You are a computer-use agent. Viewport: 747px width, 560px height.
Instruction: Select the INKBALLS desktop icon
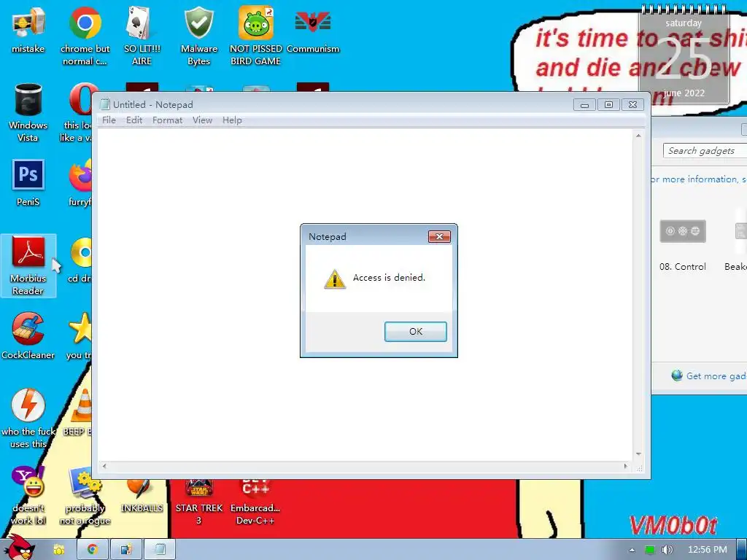coord(142,497)
